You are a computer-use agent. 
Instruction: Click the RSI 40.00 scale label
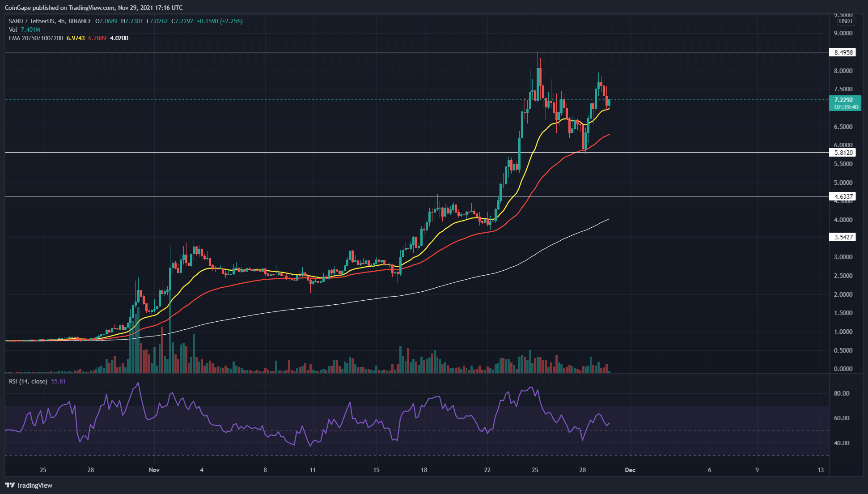(x=842, y=443)
